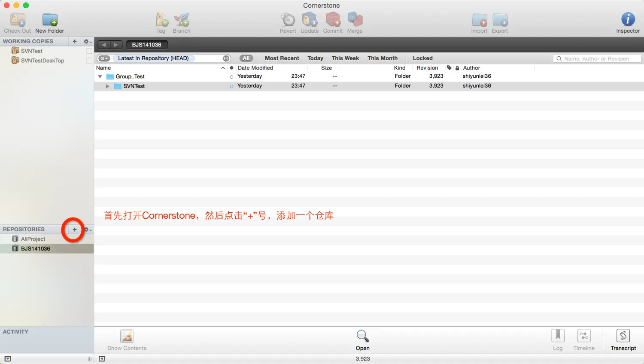Click the Group_Test status circle
This screenshot has width=644, height=364.
232,77
